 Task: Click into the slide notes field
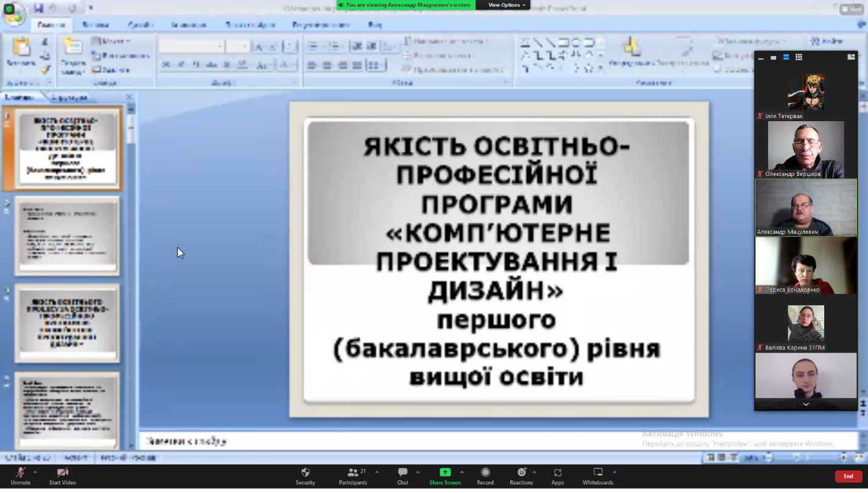(499, 441)
